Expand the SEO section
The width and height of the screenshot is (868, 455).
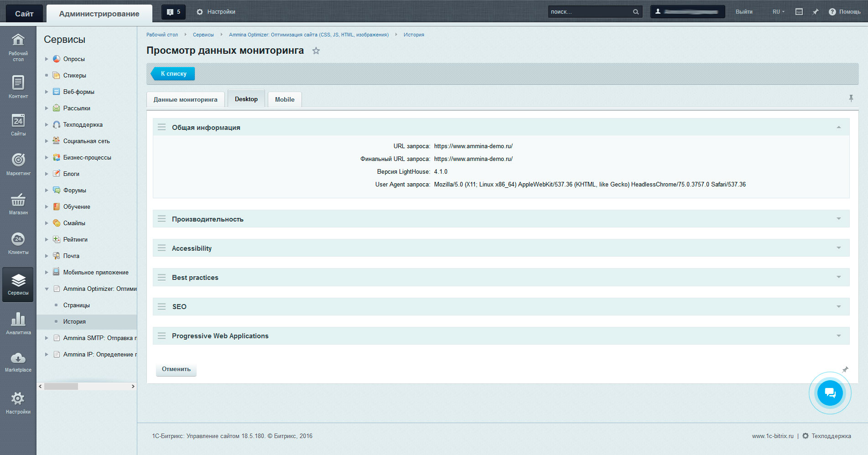[x=838, y=307]
